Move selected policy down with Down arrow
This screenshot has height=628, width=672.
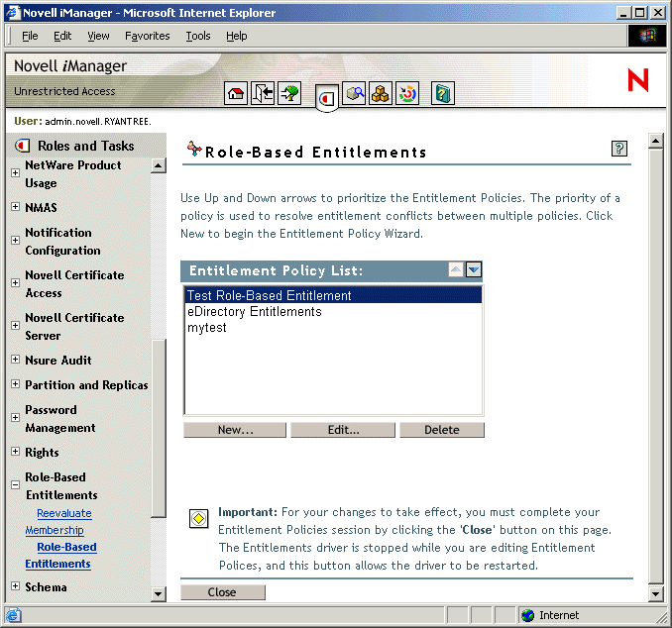[474, 269]
